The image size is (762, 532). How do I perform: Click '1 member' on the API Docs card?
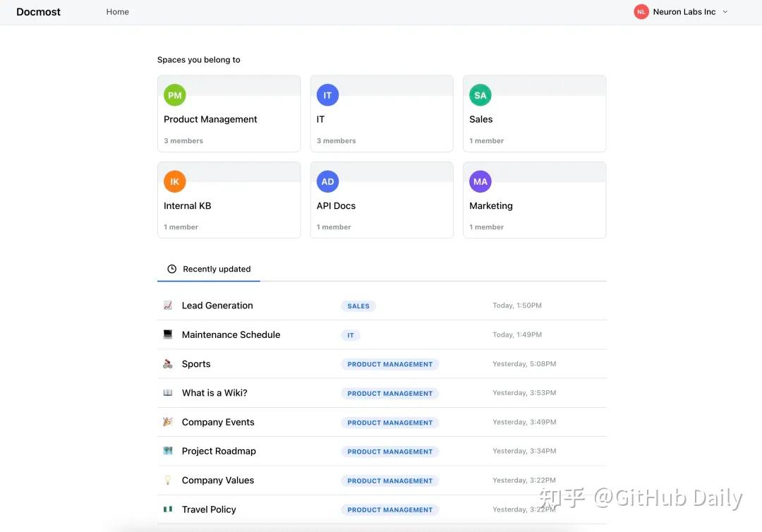point(333,227)
